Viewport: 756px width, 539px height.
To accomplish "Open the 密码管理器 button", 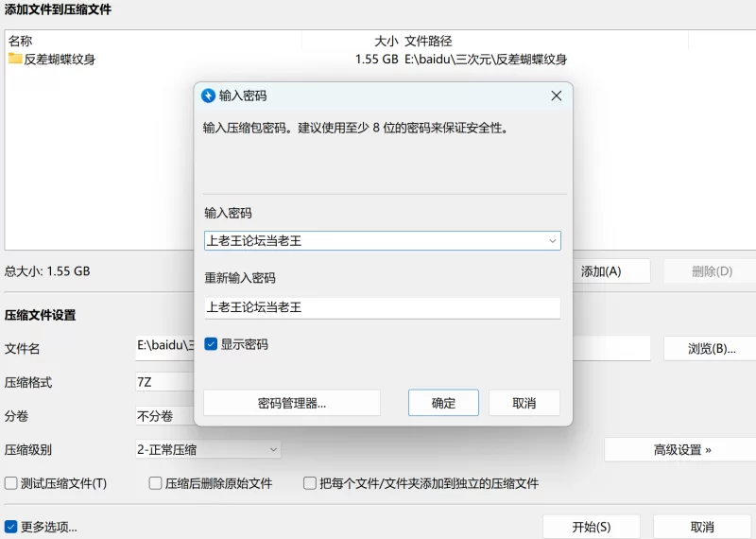I will [x=292, y=403].
